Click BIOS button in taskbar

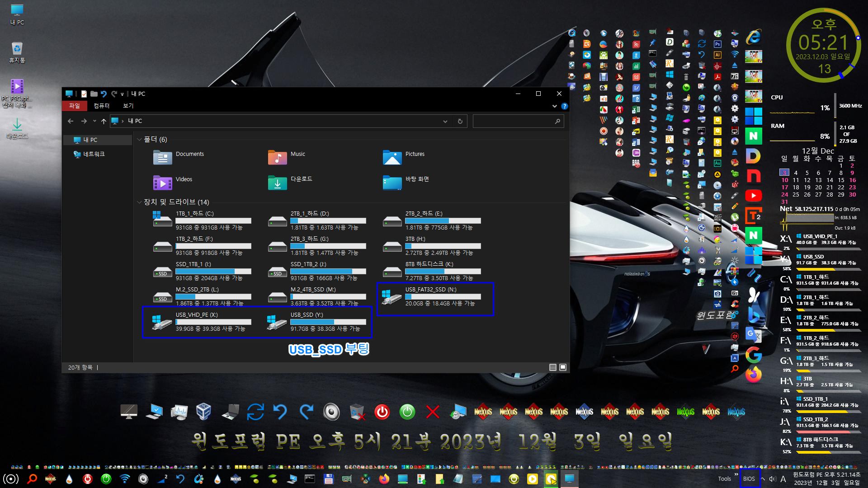(x=749, y=479)
